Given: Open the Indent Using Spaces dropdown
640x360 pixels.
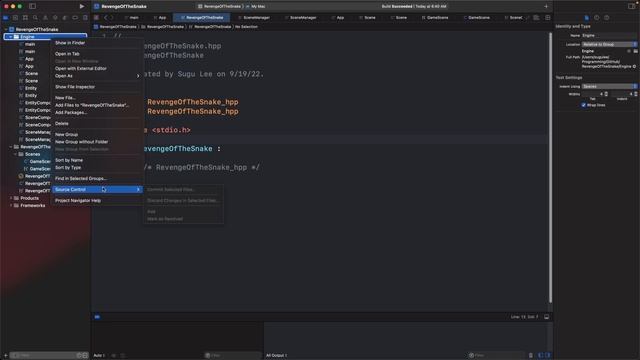Looking at the screenshot, I should 609,86.
